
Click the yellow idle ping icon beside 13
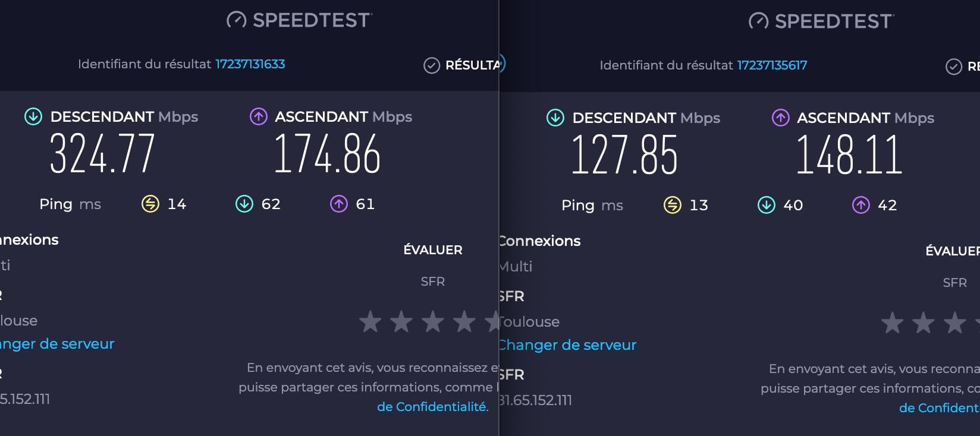pyautogui.click(x=673, y=206)
